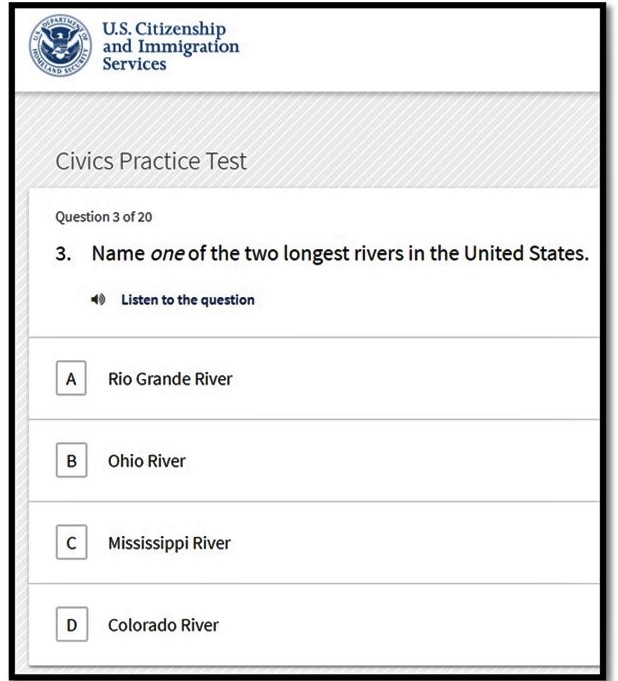
Task: Click the U.S. Citizenship and Immigration Services wordmark
Action: [x=170, y=46]
